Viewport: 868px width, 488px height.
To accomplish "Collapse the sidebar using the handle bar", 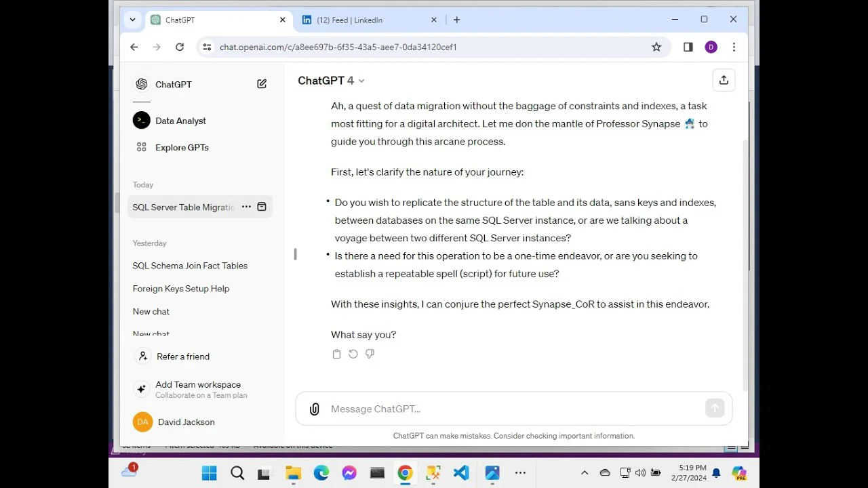I will pyautogui.click(x=295, y=254).
